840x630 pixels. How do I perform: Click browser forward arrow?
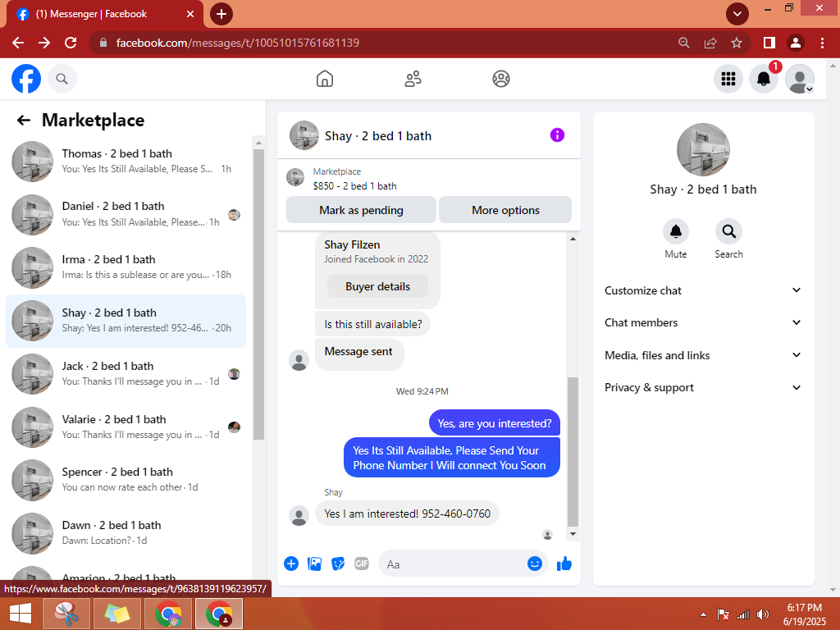pyautogui.click(x=44, y=43)
